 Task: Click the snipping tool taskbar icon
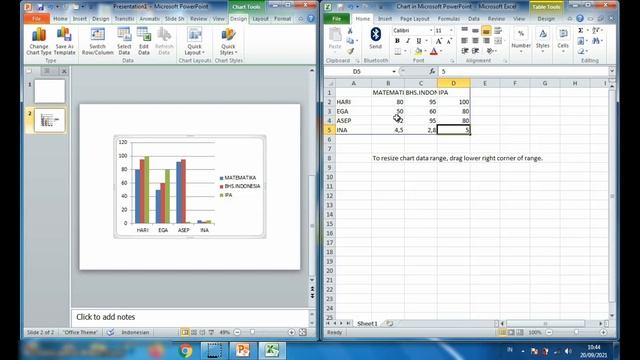click(214, 351)
